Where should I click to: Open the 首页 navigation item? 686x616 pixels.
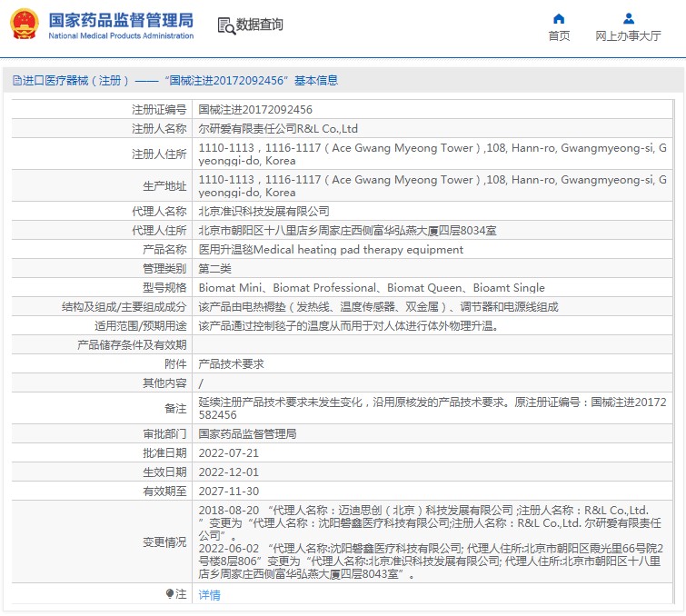click(559, 36)
